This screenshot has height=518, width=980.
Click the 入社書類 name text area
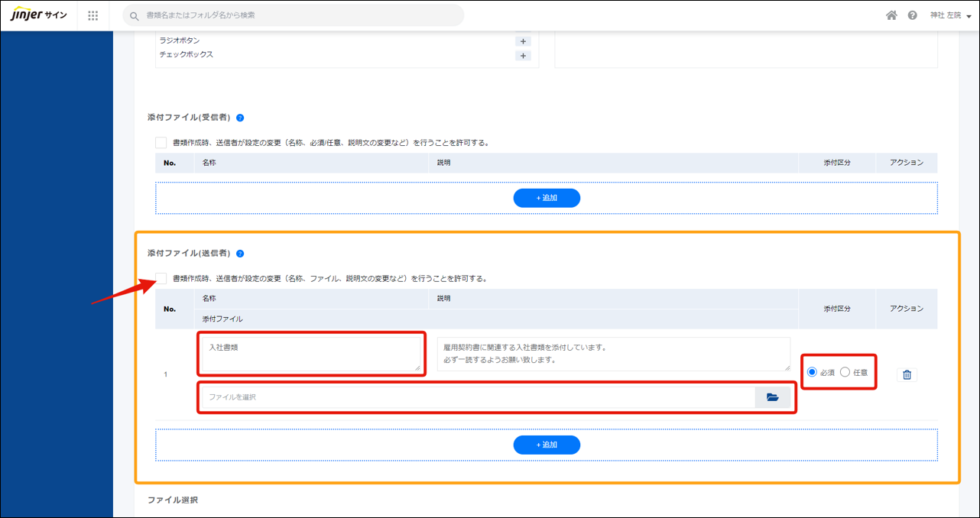[x=310, y=354]
